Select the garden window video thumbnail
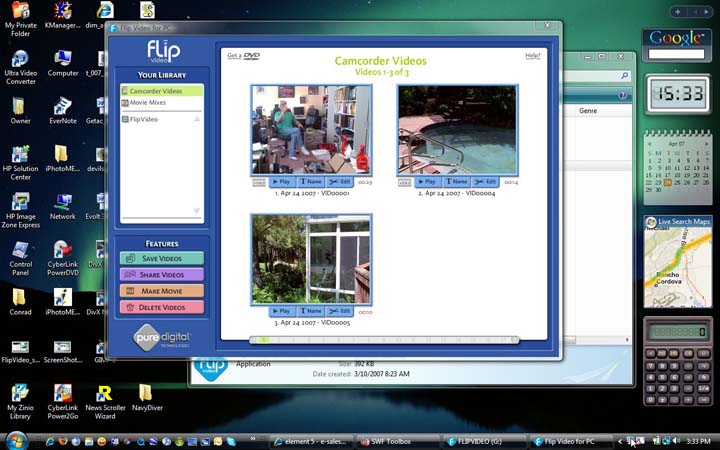This screenshot has height=450, width=720. click(x=311, y=259)
